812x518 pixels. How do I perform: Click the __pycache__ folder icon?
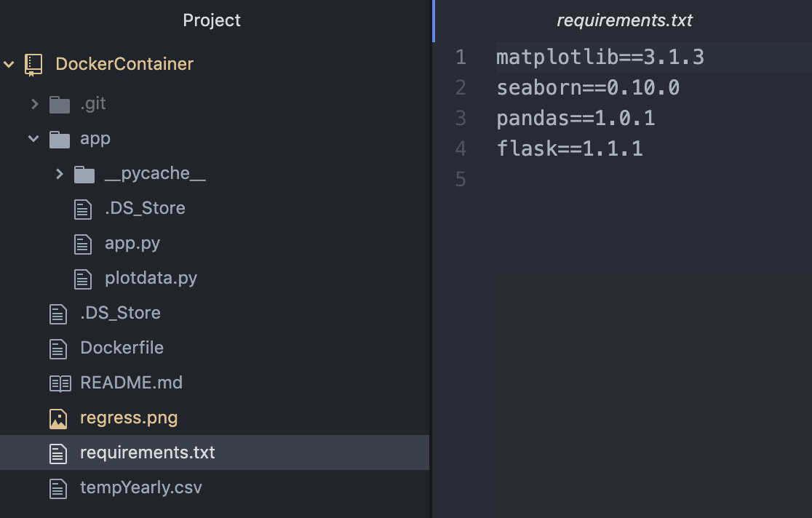[x=84, y=175]
